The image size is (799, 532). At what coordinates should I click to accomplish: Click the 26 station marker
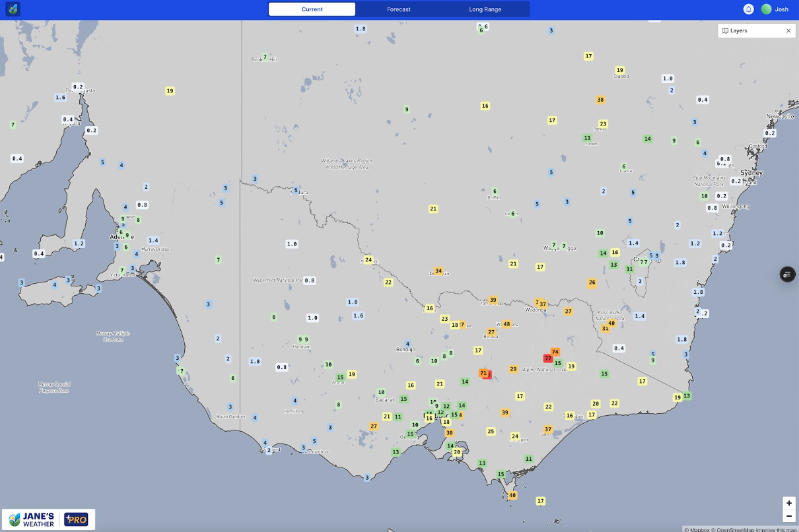click(592, 283)
